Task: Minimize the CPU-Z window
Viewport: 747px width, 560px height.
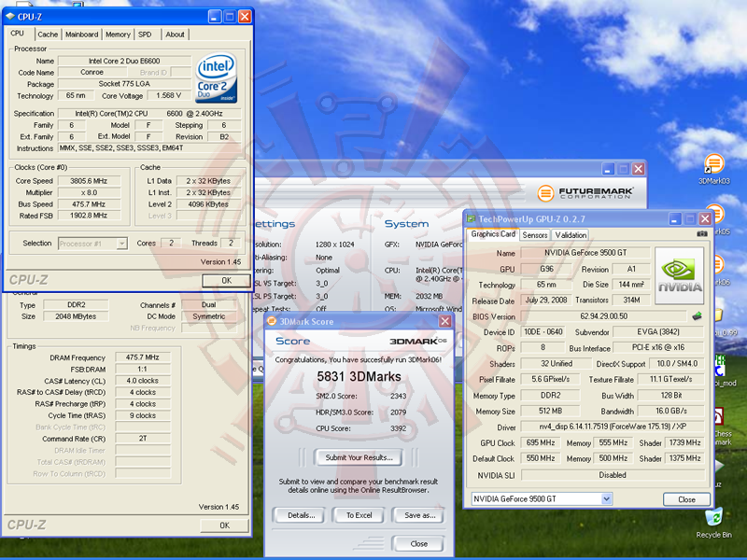Action: [x=215, y=17]
